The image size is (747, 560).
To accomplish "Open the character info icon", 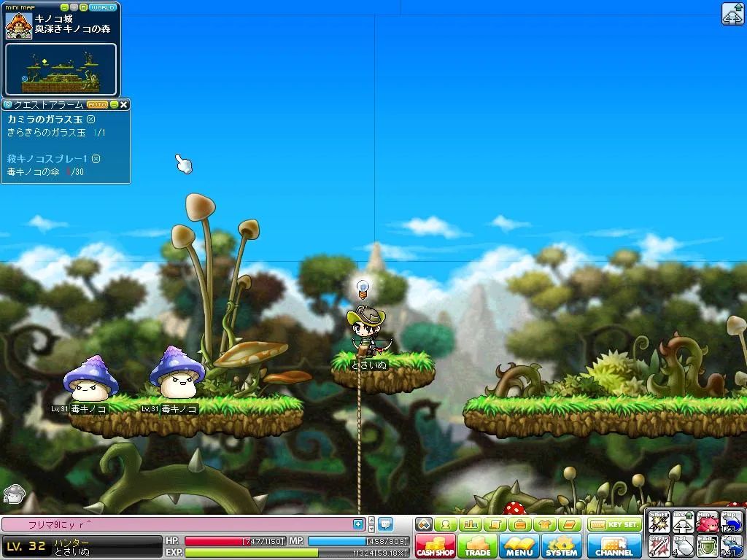I will 444,524.
